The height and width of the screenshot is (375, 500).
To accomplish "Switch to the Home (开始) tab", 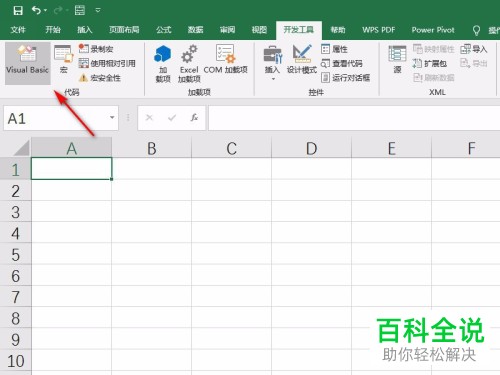I will (x=53, y=30).
